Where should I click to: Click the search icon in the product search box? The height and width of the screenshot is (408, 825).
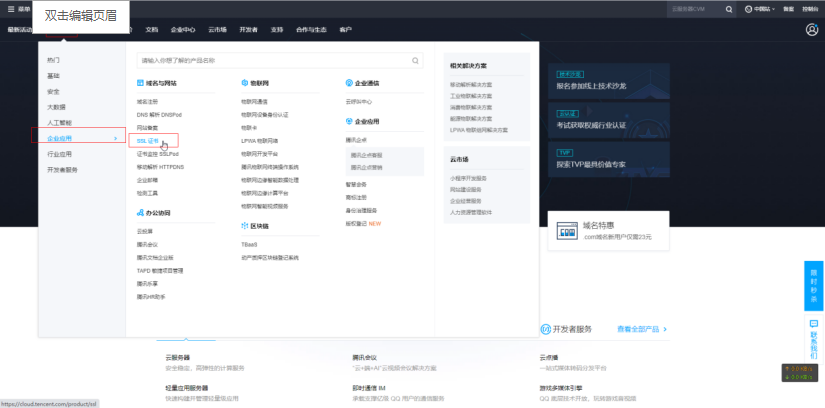(x=416, y=61)
